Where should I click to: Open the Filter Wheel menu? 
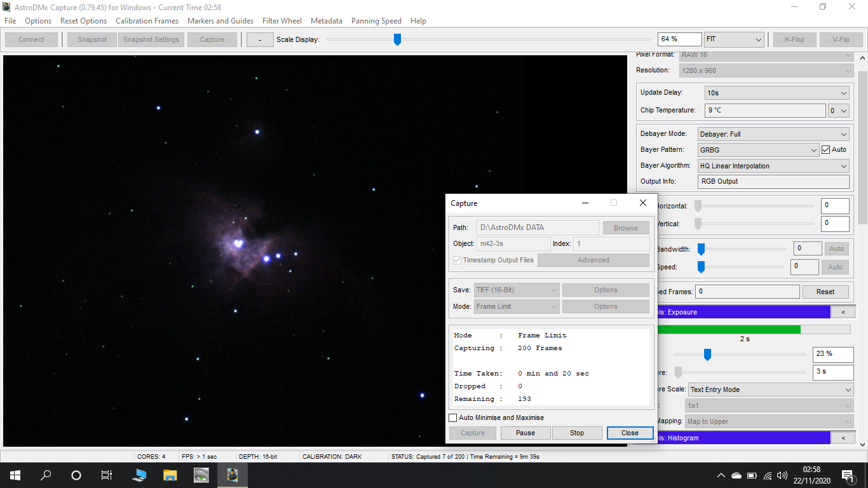282,20
